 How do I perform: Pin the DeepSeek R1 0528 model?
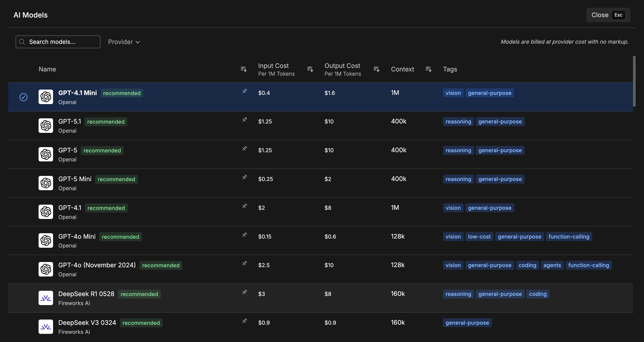tap(244, 292)
